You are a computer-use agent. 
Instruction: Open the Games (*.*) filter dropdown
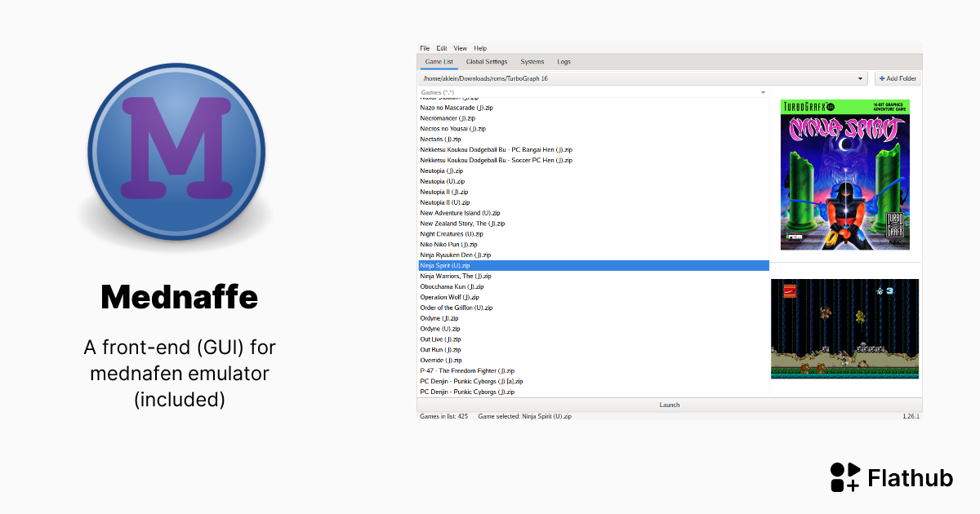pos(763,92)
